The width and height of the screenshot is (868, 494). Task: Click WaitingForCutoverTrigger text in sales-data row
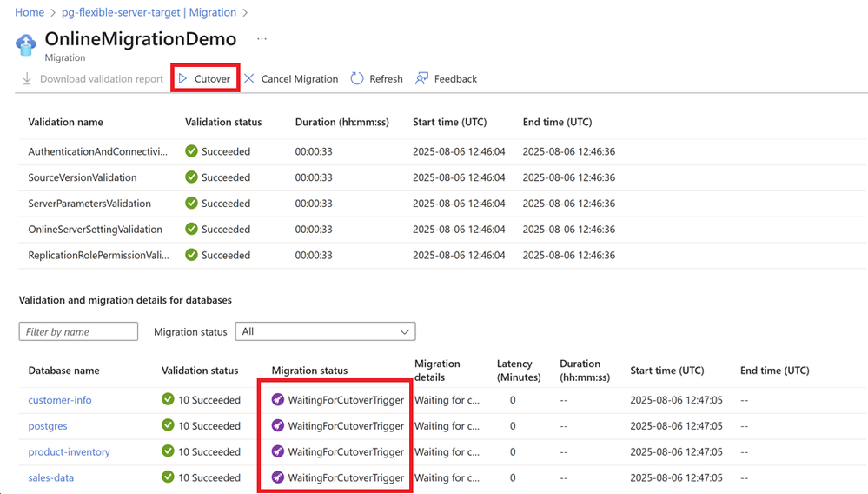tap(346, 477)
